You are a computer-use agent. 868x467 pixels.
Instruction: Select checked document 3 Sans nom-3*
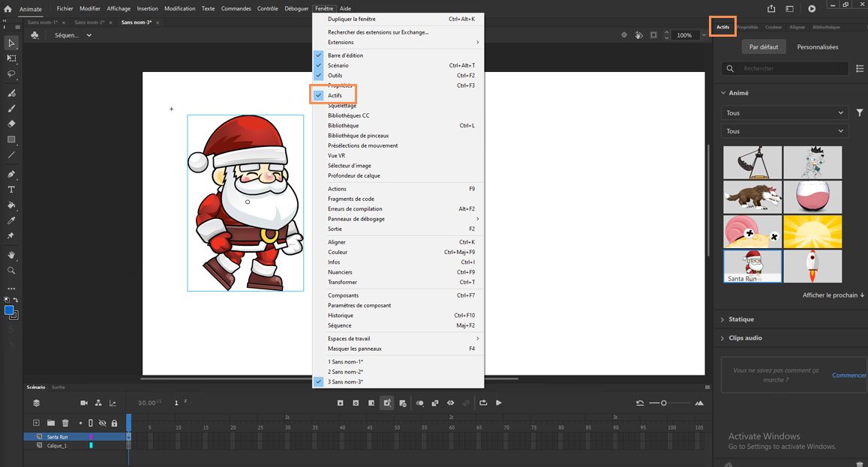point(398,382)
